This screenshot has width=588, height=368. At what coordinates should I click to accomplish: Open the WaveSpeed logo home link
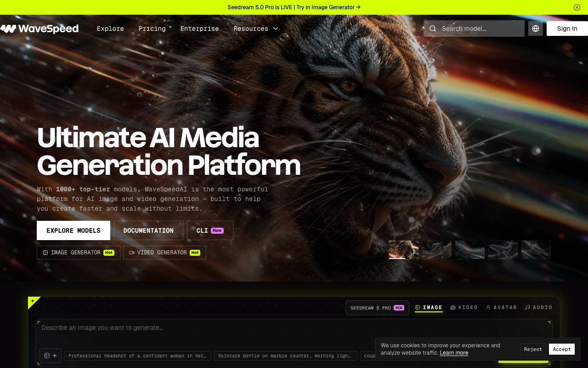tap(40, 29)
